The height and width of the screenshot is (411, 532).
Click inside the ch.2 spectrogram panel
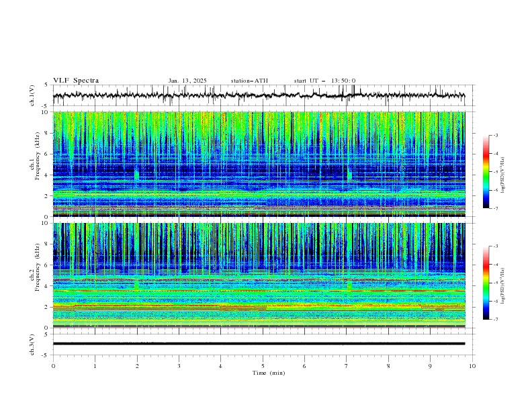[259, 275]
